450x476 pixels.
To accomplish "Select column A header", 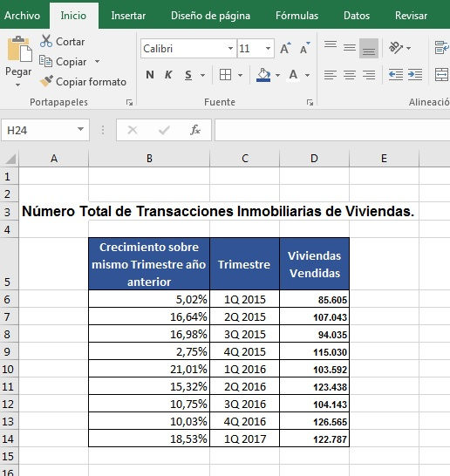I will (x=54, y=159).
